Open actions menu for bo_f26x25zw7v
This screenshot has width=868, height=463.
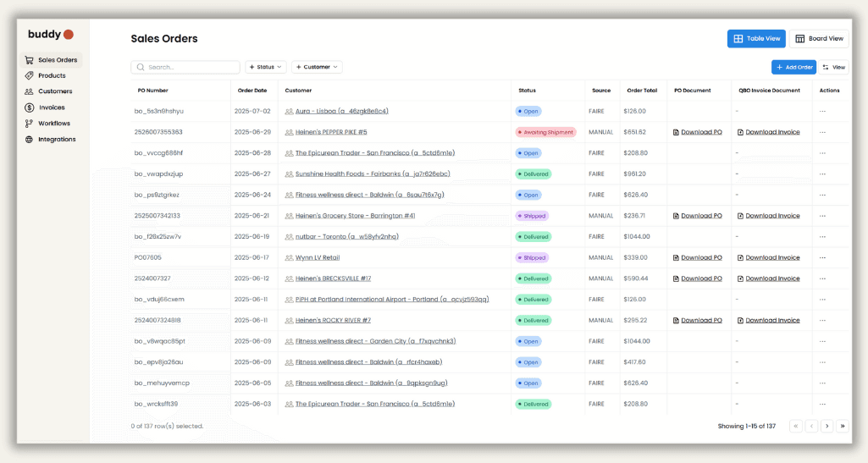[x=822, y=237]
